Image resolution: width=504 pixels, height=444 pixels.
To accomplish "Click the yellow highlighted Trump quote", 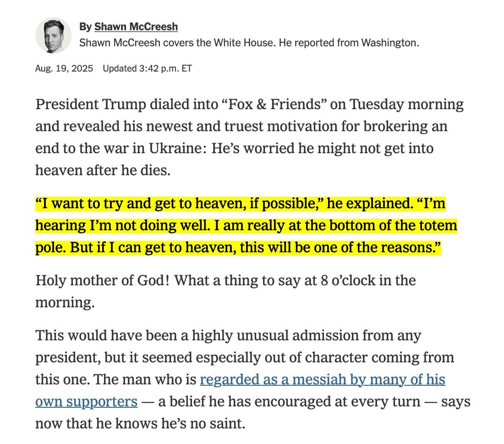I will click(x=246, y=226).
